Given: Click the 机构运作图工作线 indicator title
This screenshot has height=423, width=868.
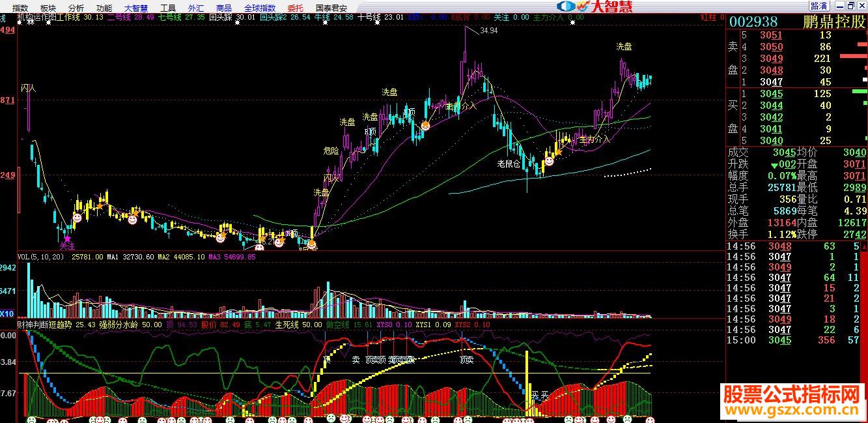Looking at the screenshot, I should [x=49, y=18].
